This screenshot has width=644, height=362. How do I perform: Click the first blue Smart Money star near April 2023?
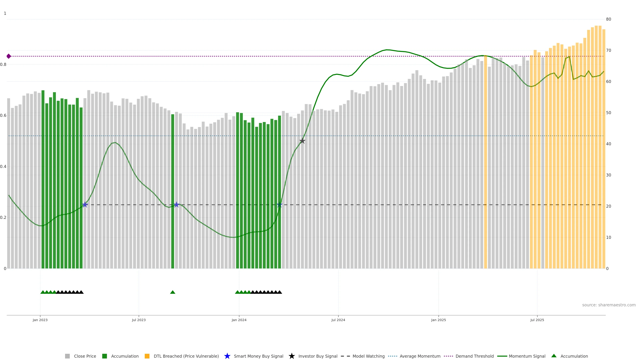pyautogui.click(x=85, y=205)
